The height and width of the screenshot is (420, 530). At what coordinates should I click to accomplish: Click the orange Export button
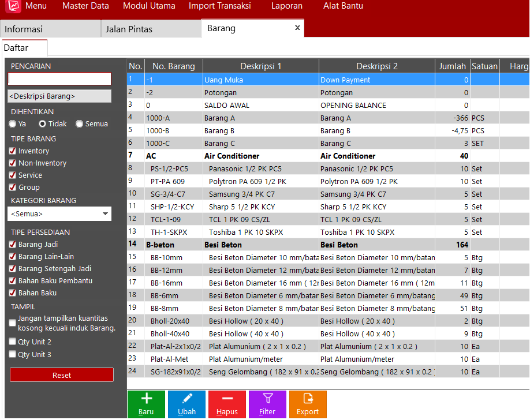point(308,404)
